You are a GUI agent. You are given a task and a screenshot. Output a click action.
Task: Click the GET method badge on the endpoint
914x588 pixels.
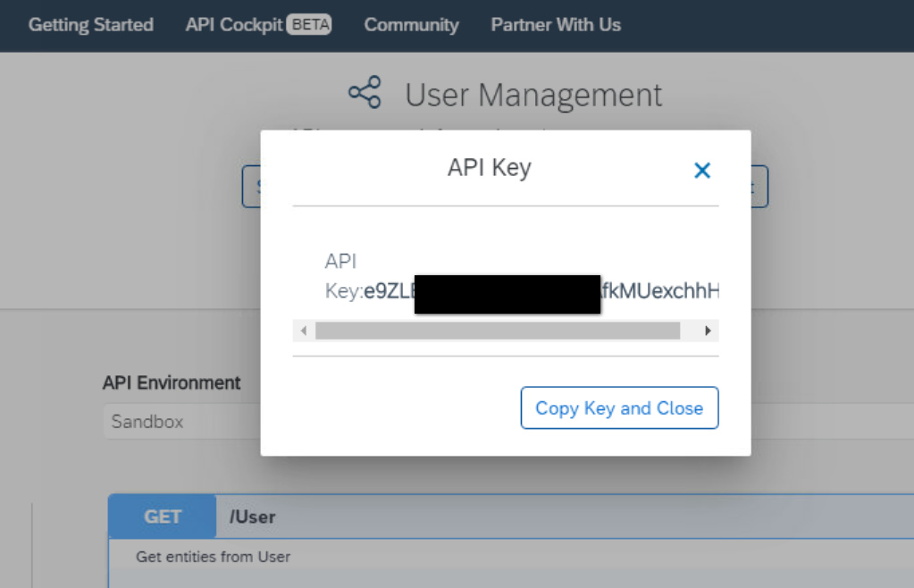[x=161, y=517]
